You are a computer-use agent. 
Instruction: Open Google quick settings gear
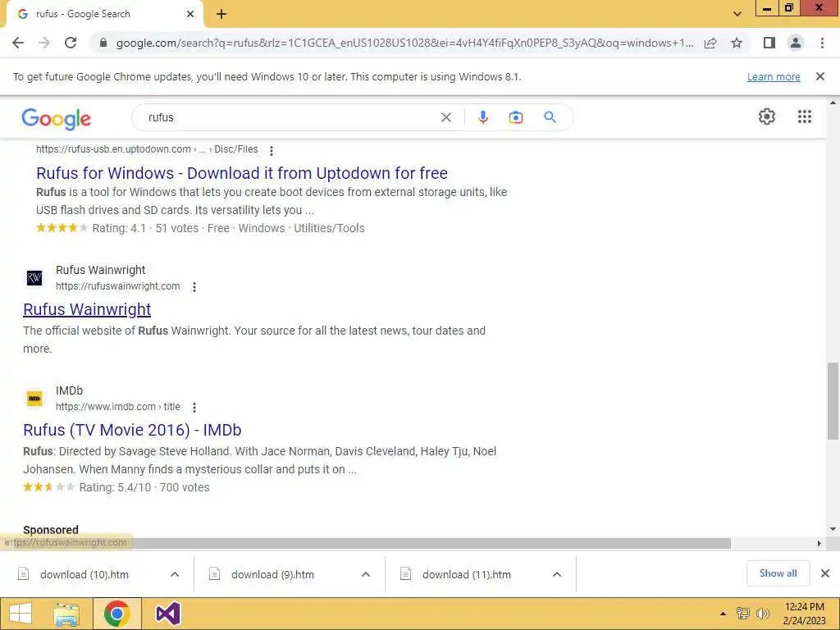[x=767, y=116]
